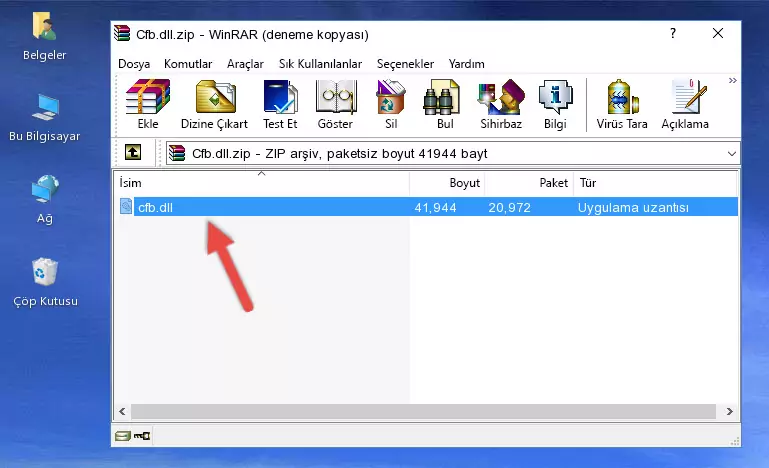Image resolution: width=769 pixels, height=468 pixels.
Task: Select the Çöp Kutusu recycle bin icon
Action: (45, 282)
